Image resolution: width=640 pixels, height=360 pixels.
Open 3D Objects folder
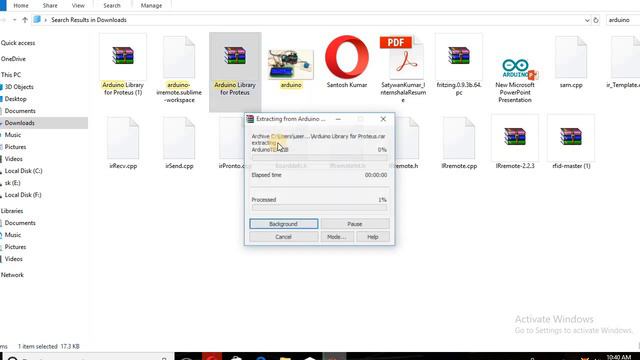coord(19,87)
